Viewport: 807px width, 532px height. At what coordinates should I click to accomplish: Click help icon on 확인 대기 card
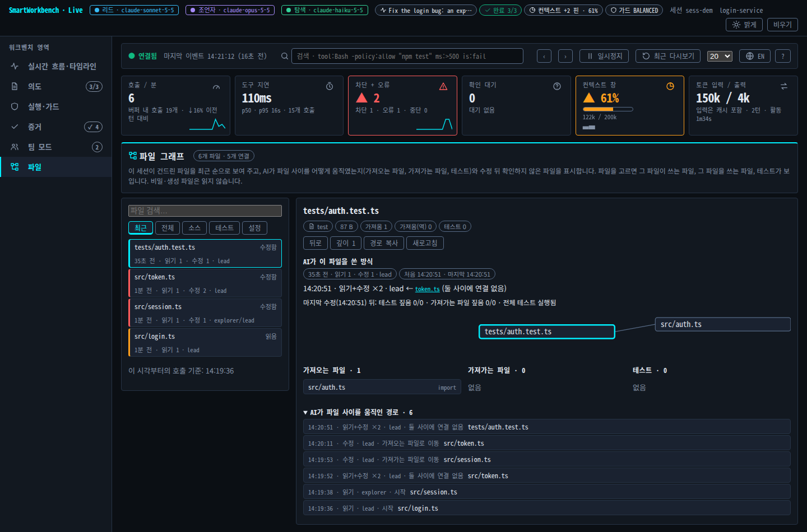(x=557, y=86)
